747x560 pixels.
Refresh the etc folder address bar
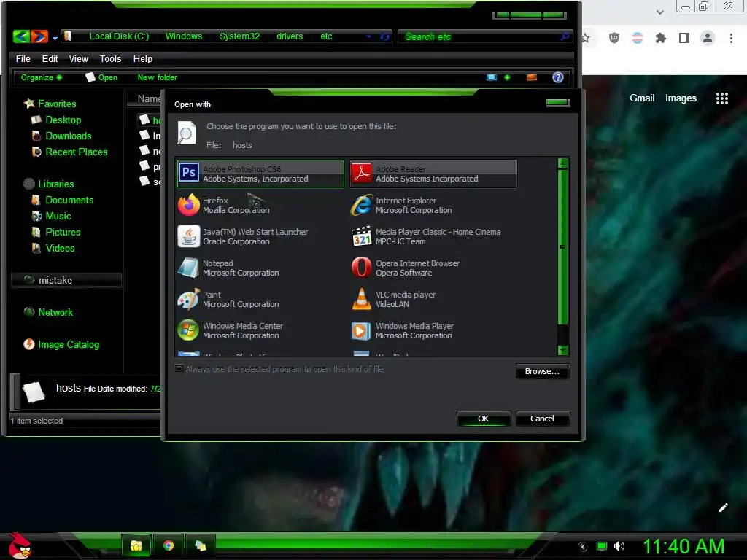tap(385, 36)
